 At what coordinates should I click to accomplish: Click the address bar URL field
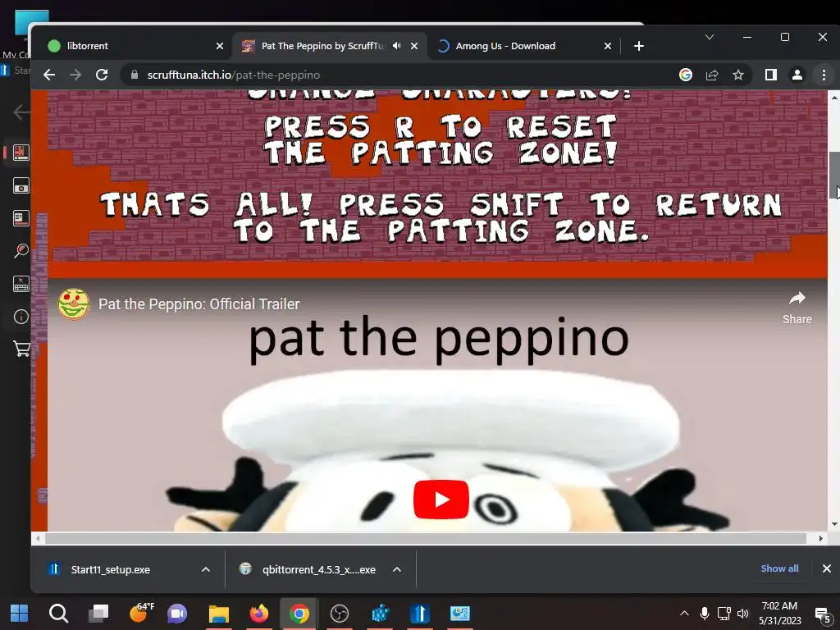(402, 75)
